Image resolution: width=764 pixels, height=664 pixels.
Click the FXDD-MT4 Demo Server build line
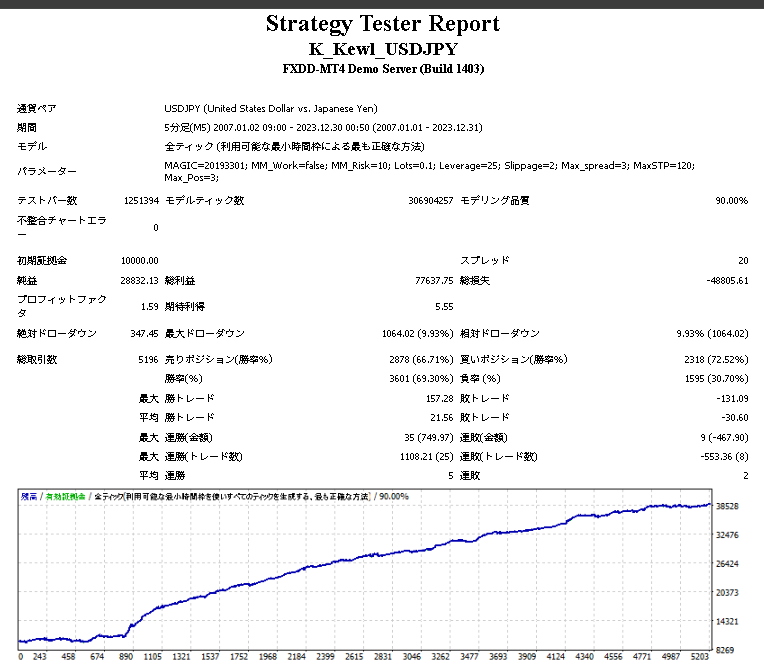[382, 69]
